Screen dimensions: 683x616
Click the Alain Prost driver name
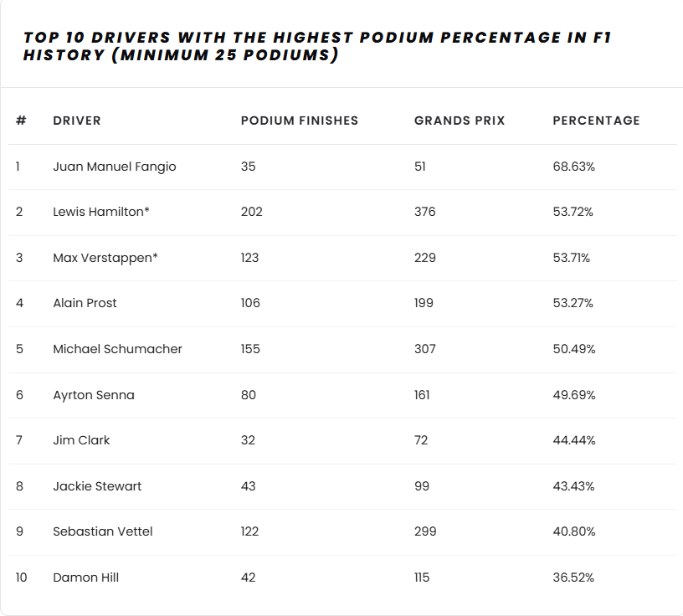coord(85,303)
